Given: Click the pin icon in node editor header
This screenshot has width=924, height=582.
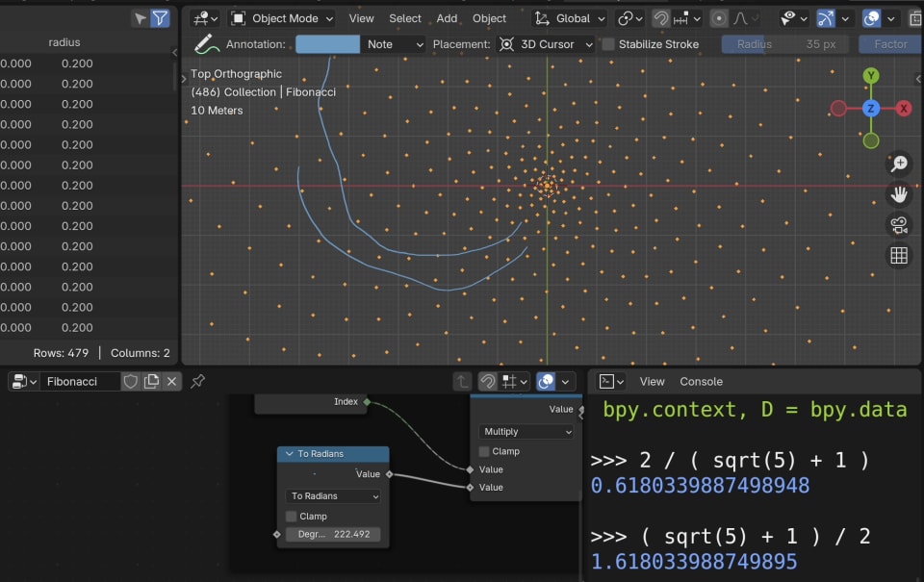Looking at the screenshot, I should (197, 381).
